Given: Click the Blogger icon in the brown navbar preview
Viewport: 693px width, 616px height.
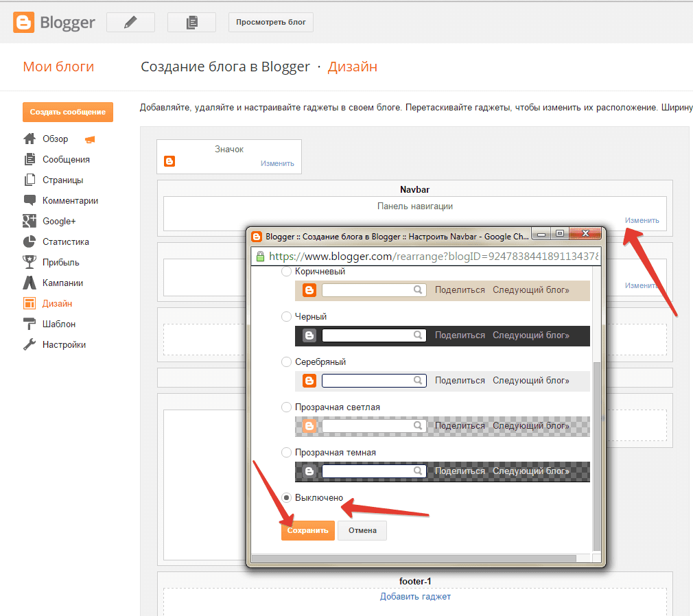Looking at the screenshot, I should coord(309,290).
